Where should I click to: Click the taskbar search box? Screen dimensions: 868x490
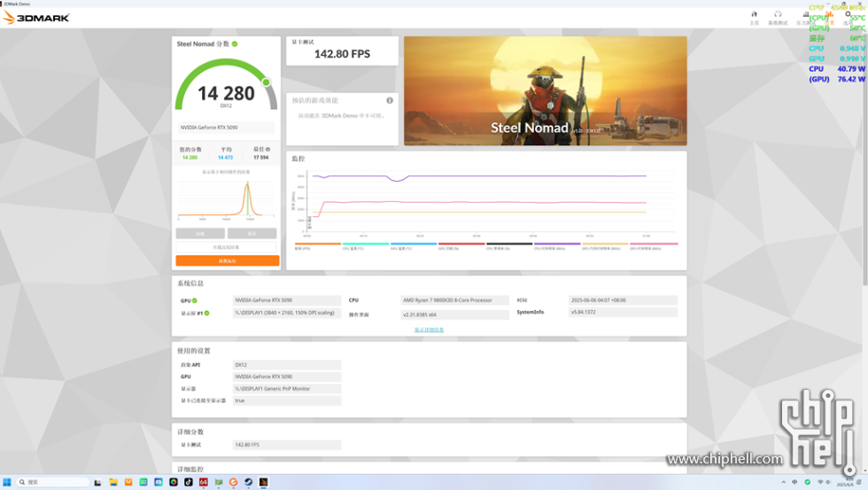[52, 482]
